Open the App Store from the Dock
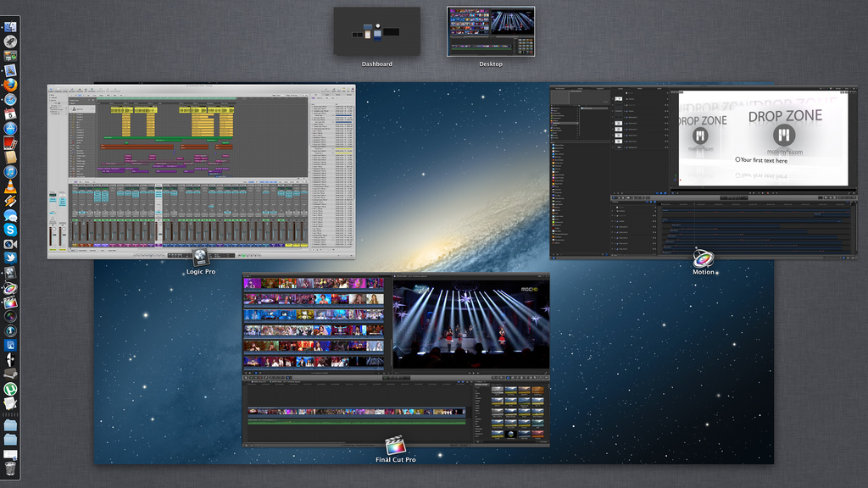This screenshot has width=868, height=488. [10, 128]
